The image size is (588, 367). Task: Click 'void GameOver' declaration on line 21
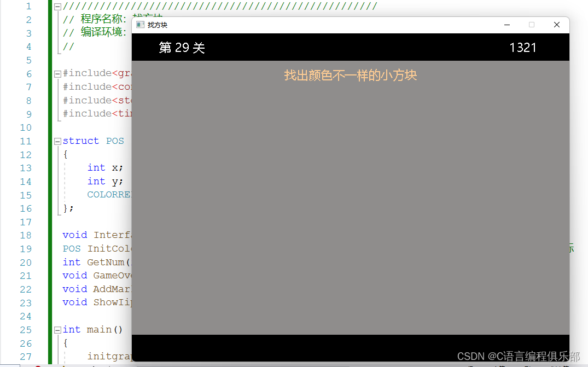tap(97, 276)
